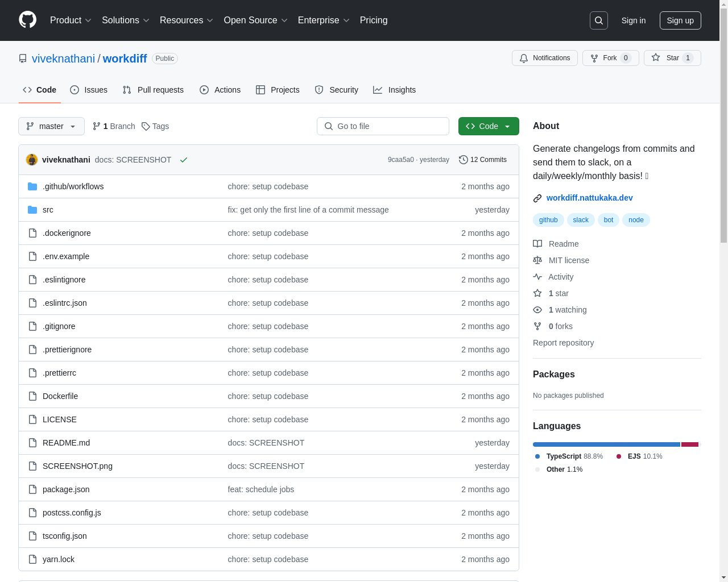This screenshot has width=728, height=582.
Task: Switch to the Security tab
Action: (337, 90)
